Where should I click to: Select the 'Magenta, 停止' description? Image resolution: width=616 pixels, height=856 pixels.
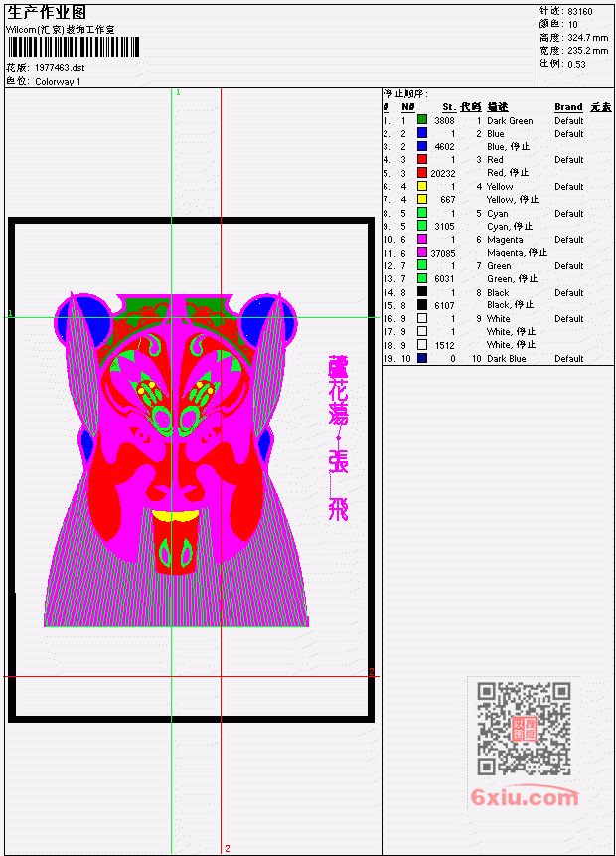tap(517, 253)
